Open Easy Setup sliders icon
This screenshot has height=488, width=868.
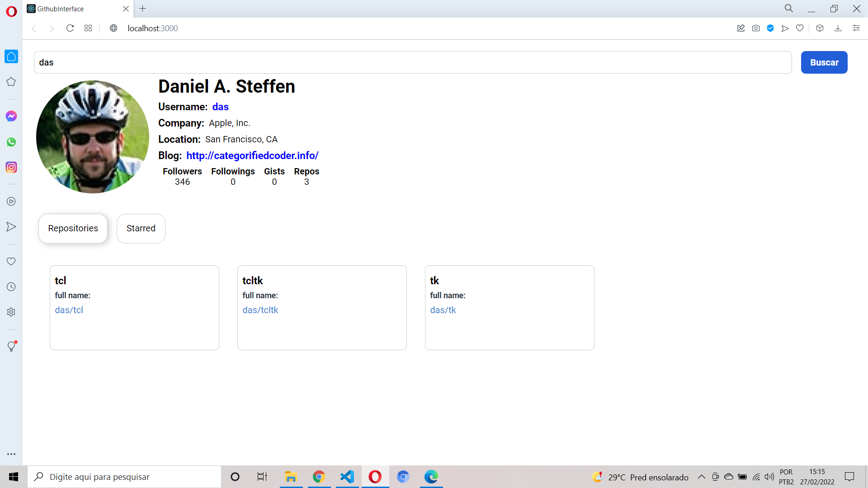(856, 28)
